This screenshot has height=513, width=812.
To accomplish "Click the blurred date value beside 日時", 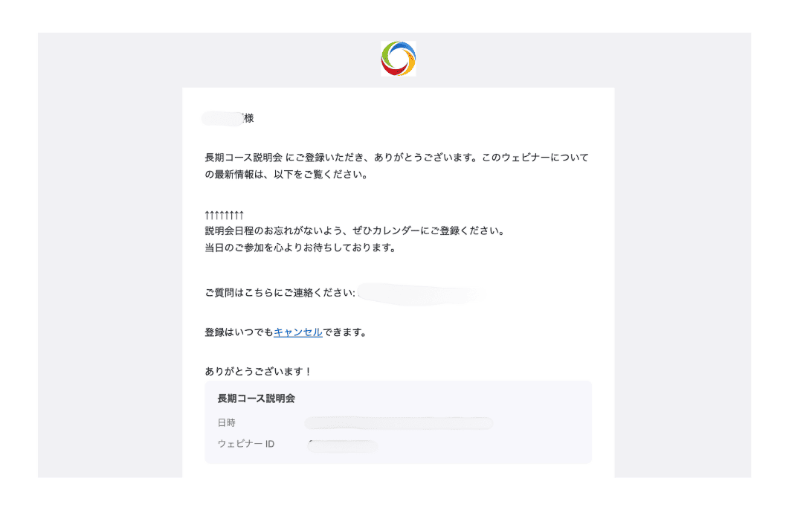I will coord(399,423).
